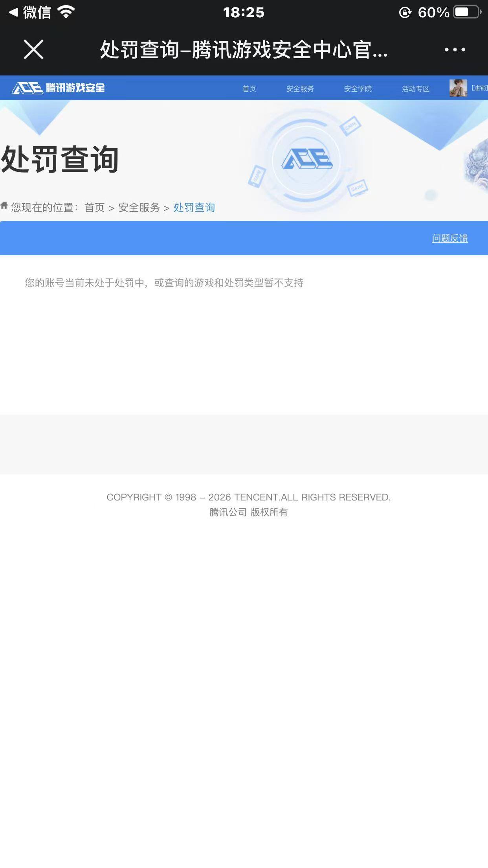Open the 问题反馈 link
488x868 pixels.
[x=450, y=238]
